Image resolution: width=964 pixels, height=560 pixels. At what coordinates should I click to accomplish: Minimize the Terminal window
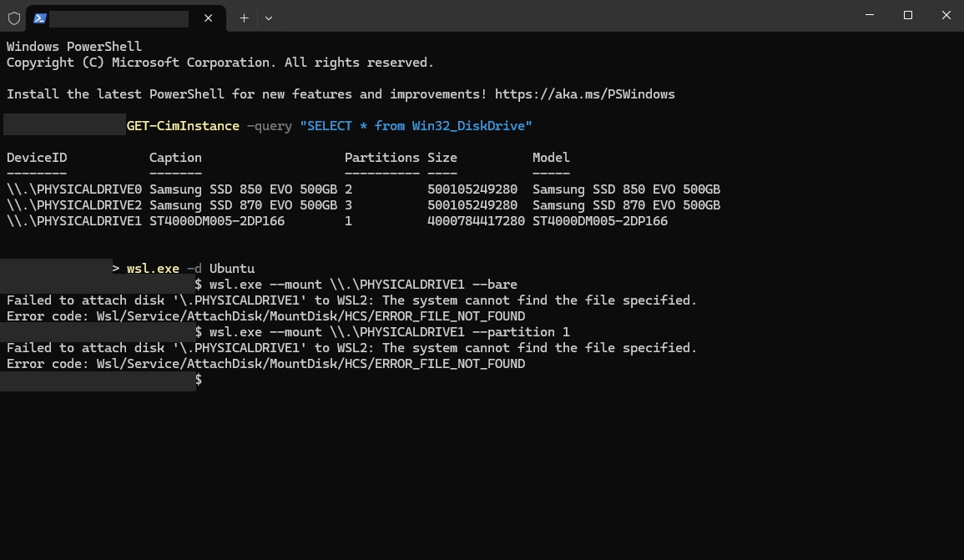(x=870, y=15)
